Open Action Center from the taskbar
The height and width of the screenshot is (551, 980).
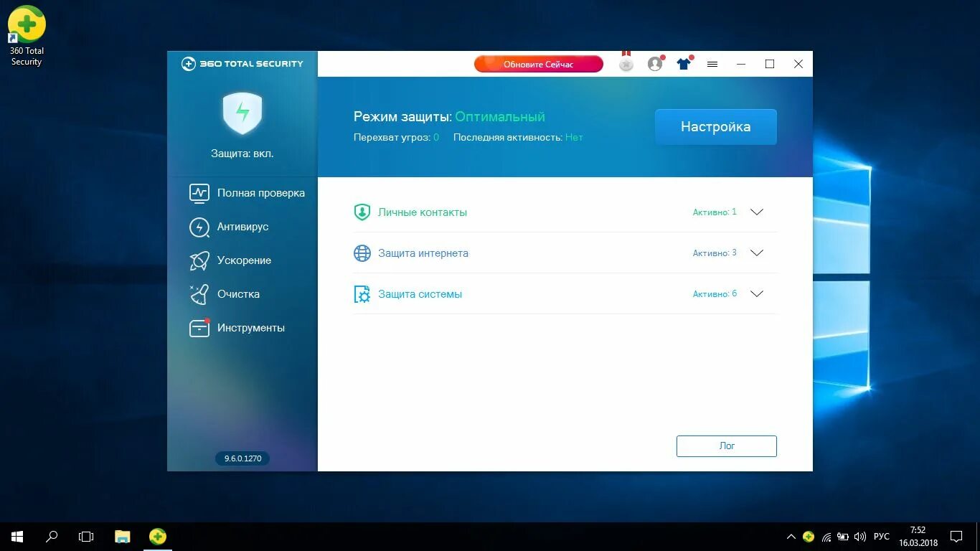pos(956,536)
